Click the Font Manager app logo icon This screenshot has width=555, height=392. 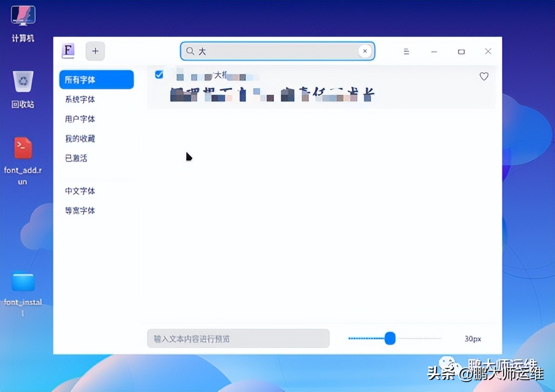68,51
